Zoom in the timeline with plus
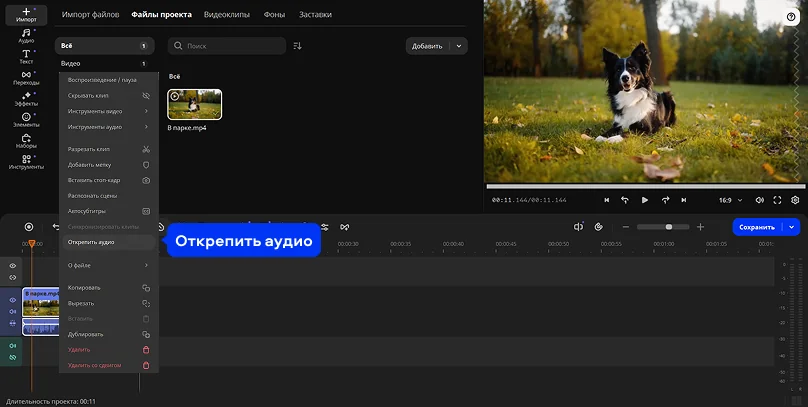 point(700,227)
